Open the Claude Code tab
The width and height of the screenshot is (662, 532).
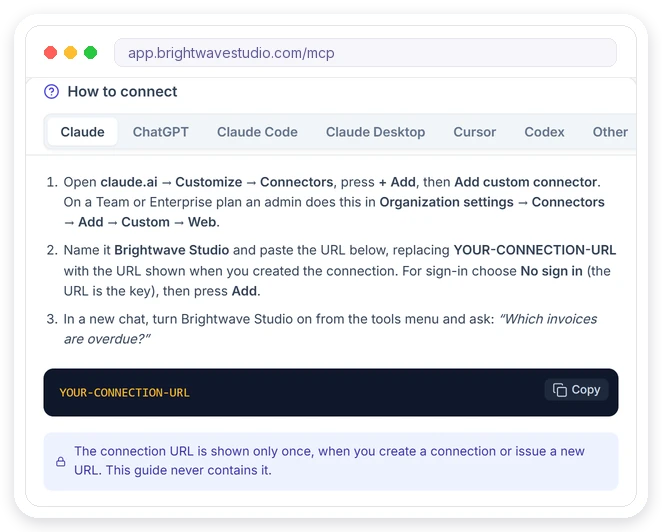pyautogui.click(x=257, y=132)
